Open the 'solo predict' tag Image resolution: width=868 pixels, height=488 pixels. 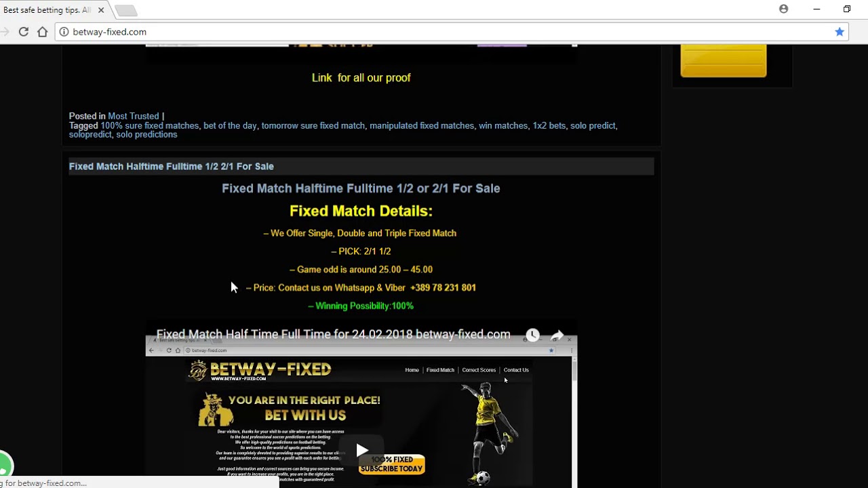tap(593, 125)
